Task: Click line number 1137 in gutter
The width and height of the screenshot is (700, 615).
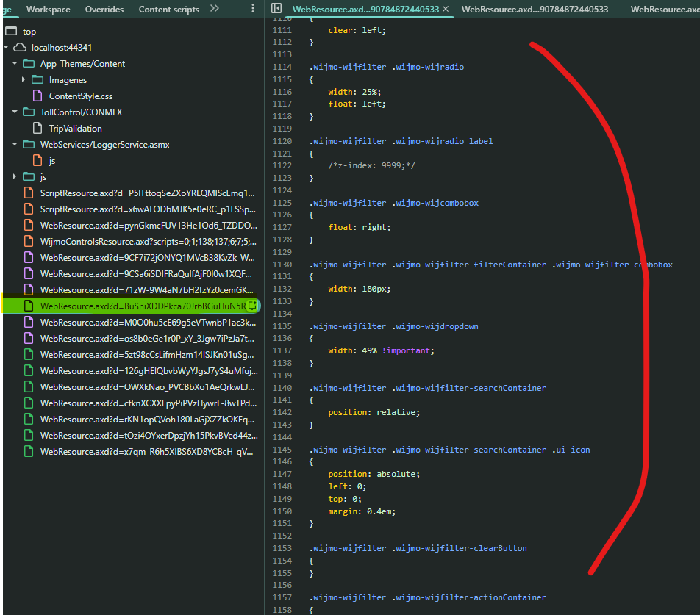Action: point(282,350)
